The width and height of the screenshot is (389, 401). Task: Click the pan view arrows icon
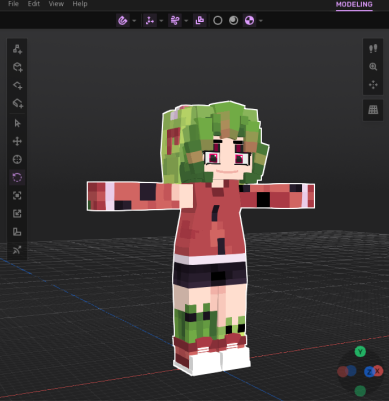[373, 85]
